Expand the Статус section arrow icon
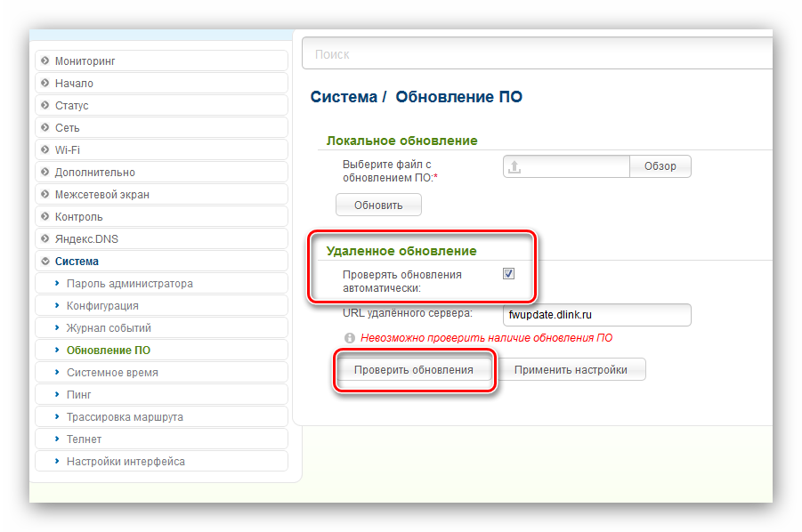Viewport: 802px width, 532px height. click(x=45, y=105)
